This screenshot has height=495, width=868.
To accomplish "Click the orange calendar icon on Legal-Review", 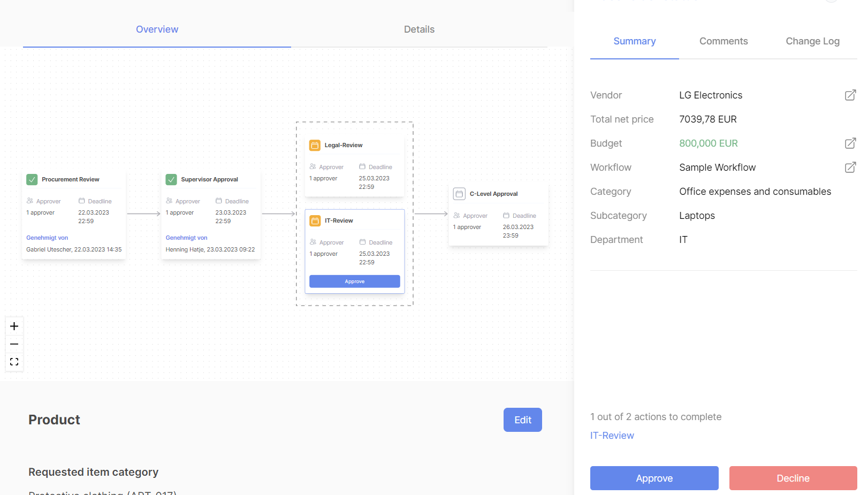I will click(x=315, y=145).
